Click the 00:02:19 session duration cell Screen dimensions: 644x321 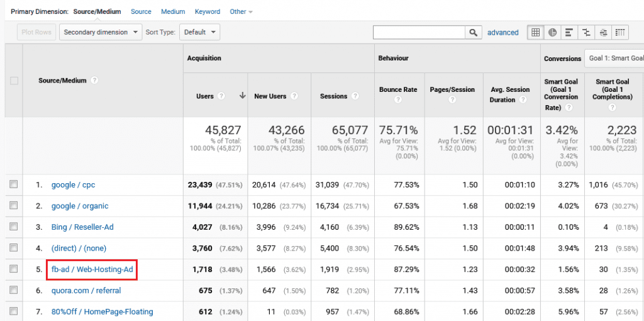(520, 206)
